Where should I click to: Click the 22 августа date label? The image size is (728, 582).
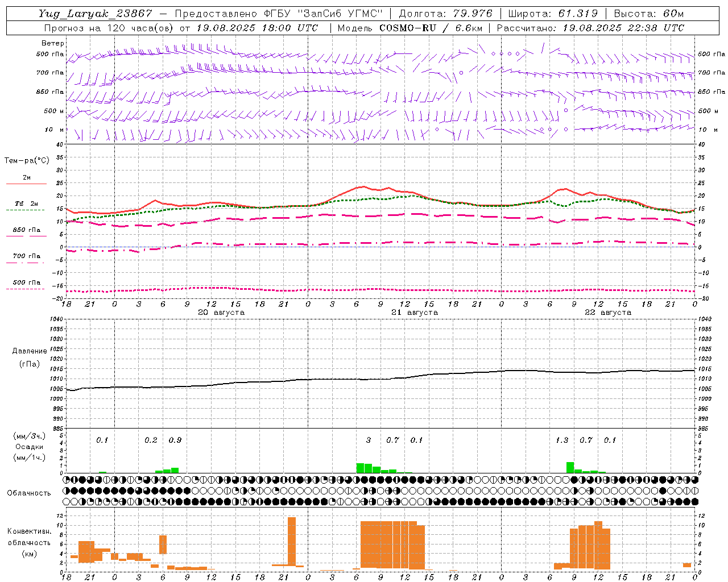[608, 313]
